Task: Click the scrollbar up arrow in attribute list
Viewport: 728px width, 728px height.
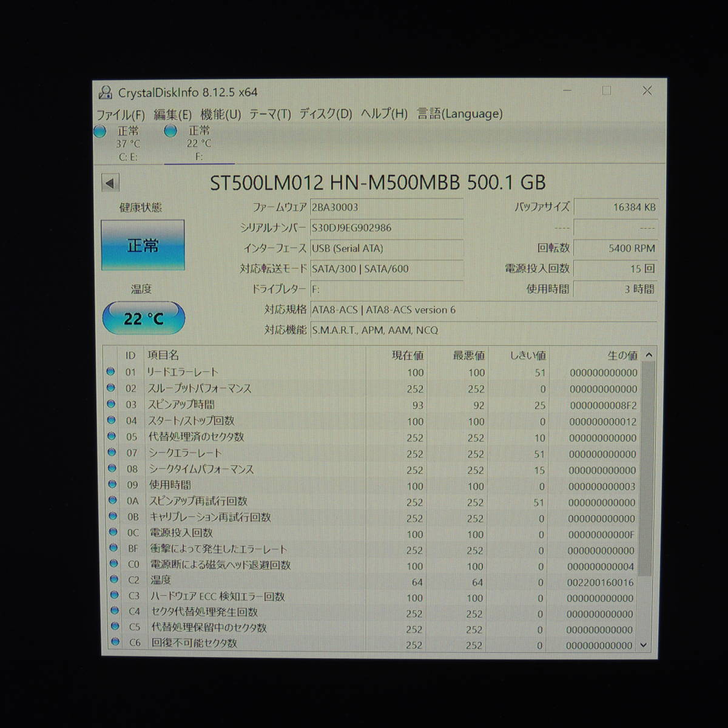Action: tap(648, 355)
